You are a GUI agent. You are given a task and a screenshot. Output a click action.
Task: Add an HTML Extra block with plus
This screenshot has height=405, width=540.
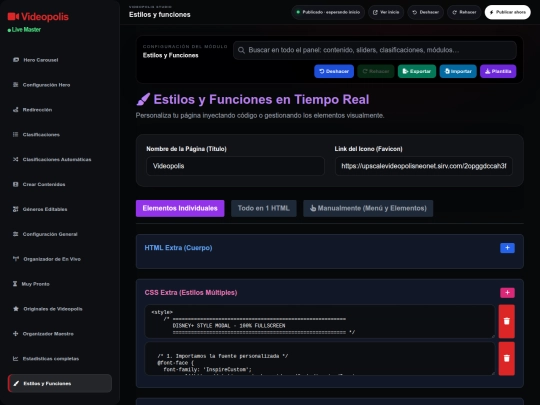click(507, 248)
